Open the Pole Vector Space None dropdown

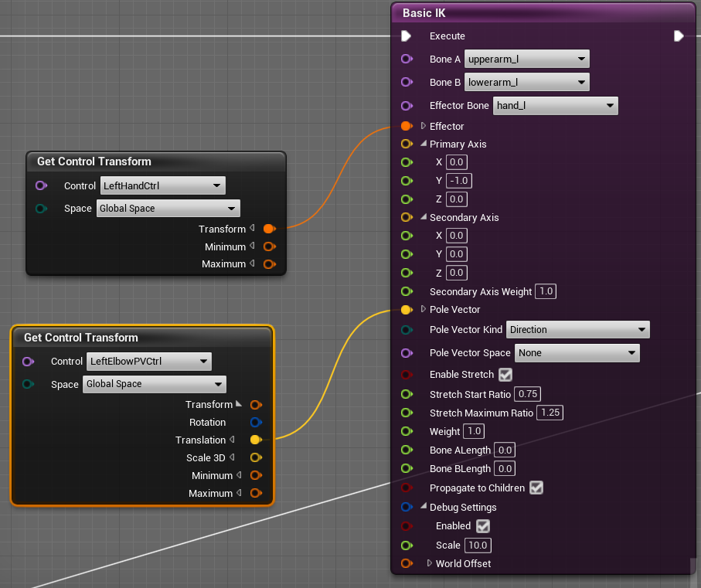pos(577,353)
